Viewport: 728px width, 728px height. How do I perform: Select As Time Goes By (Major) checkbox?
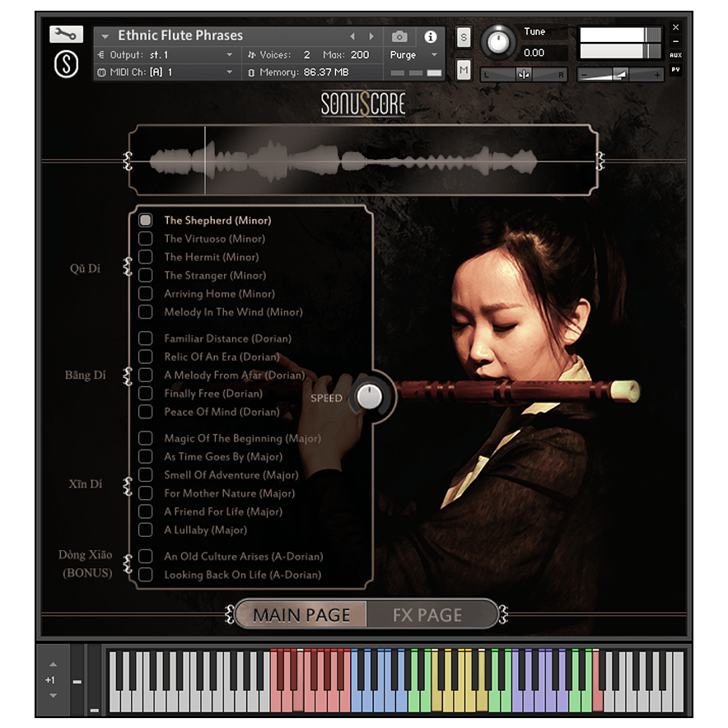145,456
